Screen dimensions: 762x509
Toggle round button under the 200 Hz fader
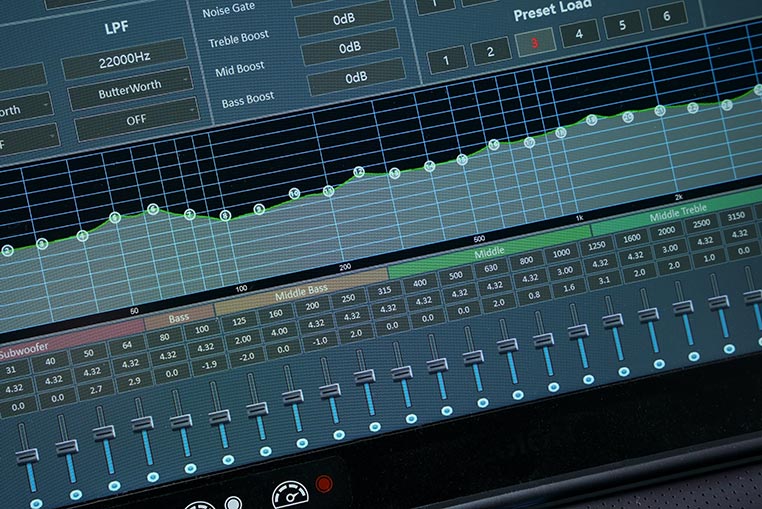(x=339, y=435)
